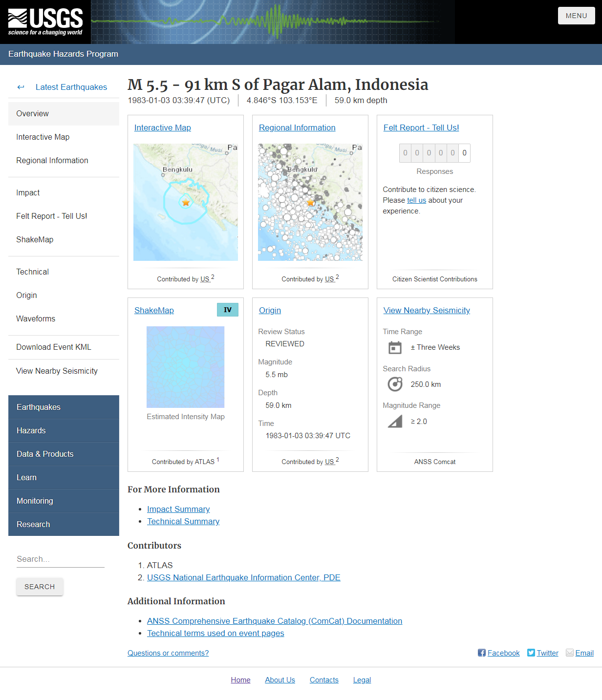
Task: Open the Regional Information card title link
Action: (x=297, y=127)
